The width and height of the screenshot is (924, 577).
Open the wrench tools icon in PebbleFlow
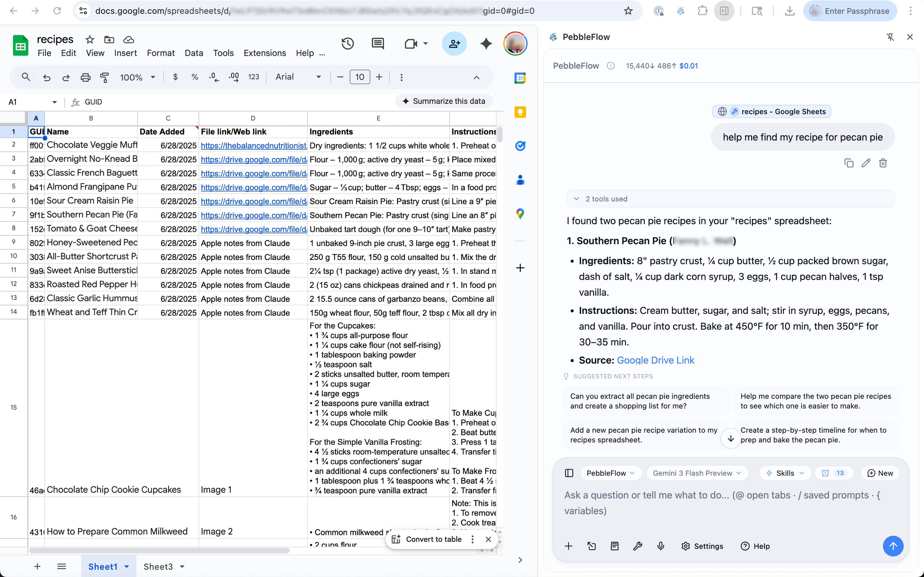coord(637,546)
